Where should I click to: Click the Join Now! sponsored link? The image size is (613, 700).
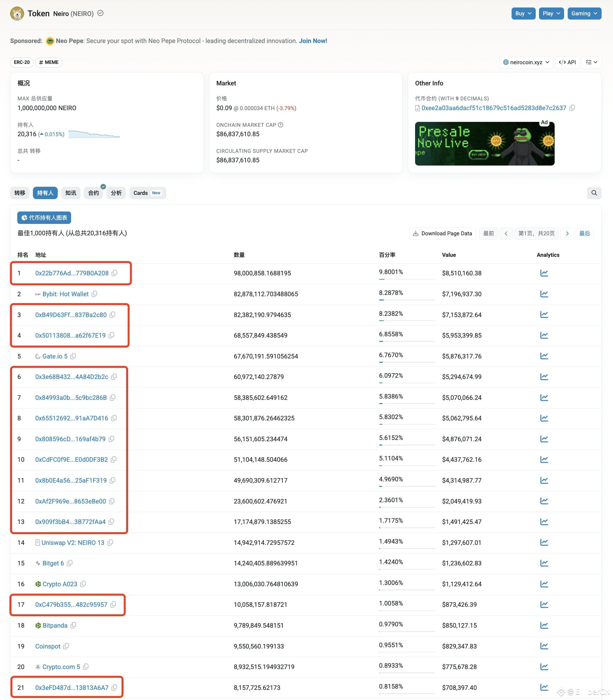[313, 41]
